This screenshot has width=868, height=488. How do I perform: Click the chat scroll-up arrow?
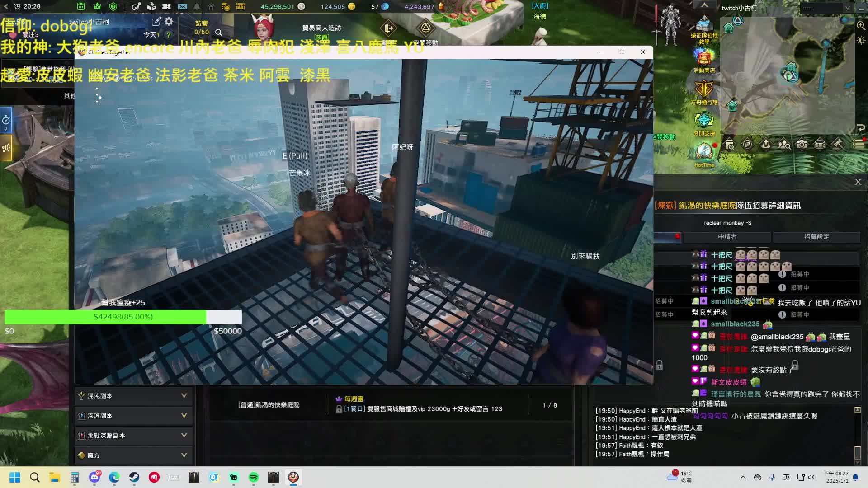[857, 409]
